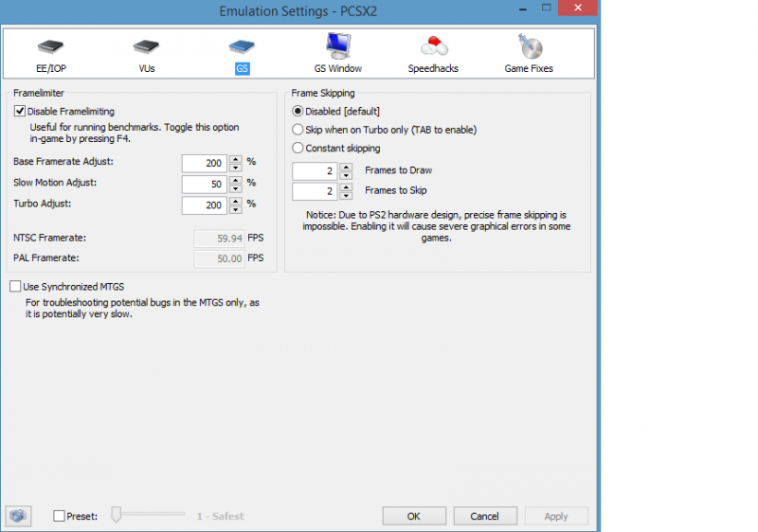Click the Preset slider handle
Screen dimensions: 758x532
coord(116,515)
